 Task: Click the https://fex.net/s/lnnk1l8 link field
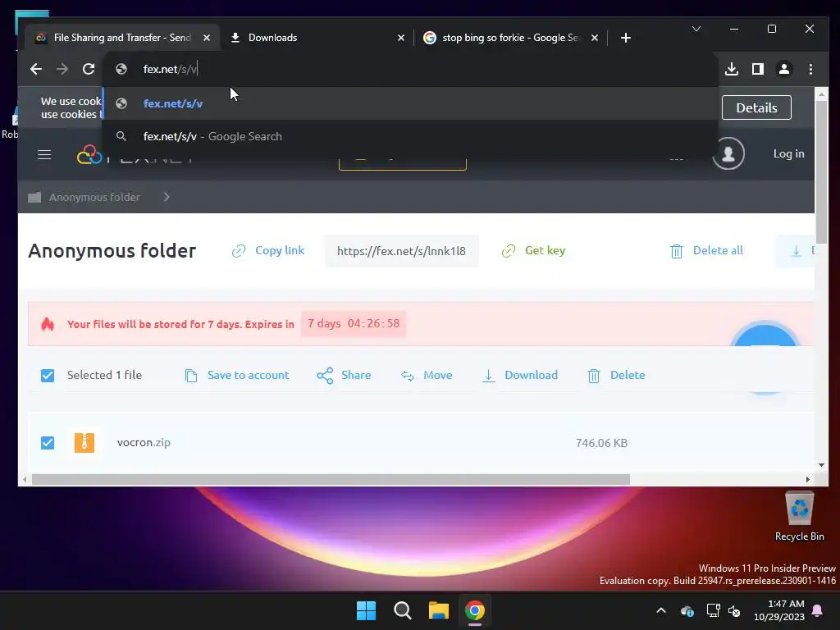click(x=401, y=251)
